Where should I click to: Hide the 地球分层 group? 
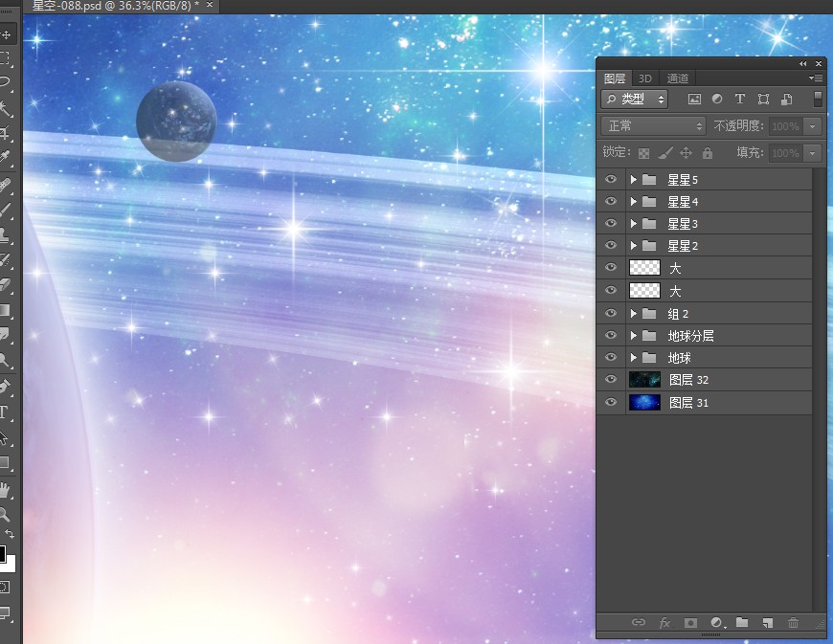[611, 335]
